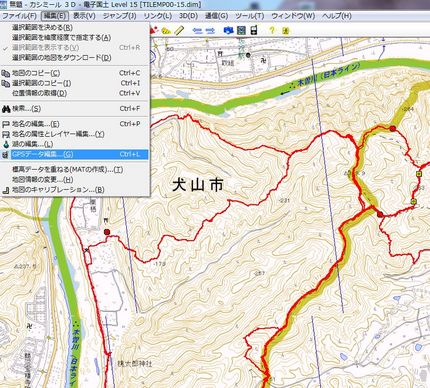430x388 pixels.
Task: Click the copy icon beside 地図のコピー
Action: (x=6, y=73)
